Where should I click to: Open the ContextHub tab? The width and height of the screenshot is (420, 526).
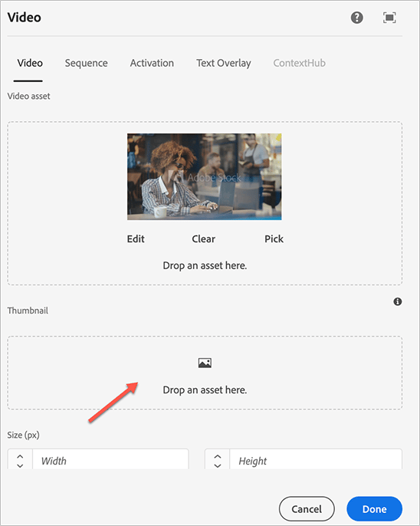click(x=300, y=63)
